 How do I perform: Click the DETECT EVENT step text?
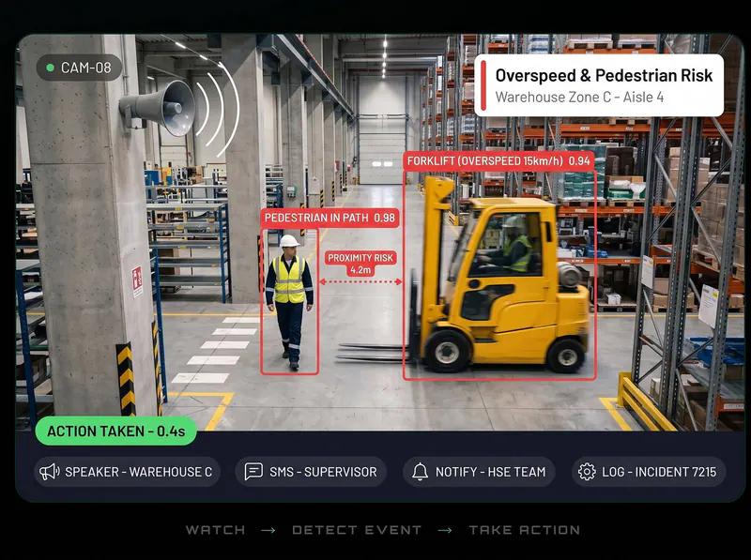click(x=357, y=530)
